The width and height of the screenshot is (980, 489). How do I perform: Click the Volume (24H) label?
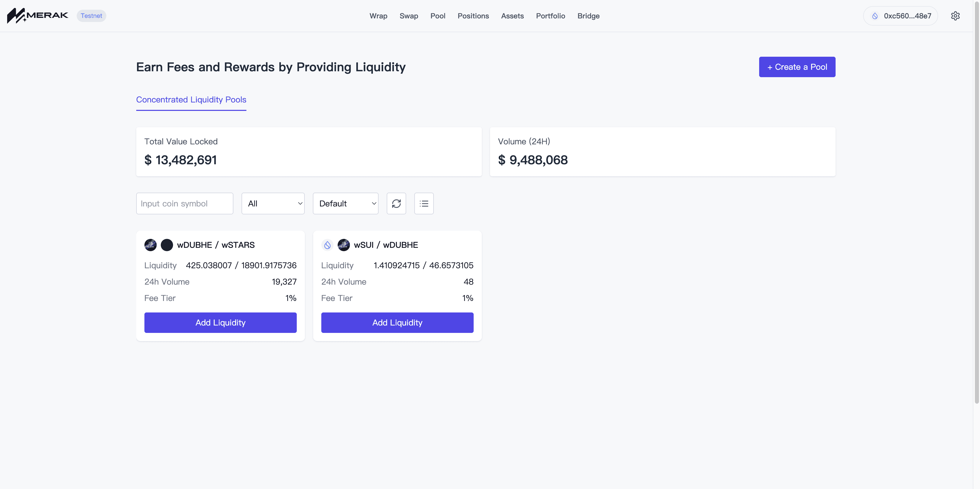click(x=524, y=142)
